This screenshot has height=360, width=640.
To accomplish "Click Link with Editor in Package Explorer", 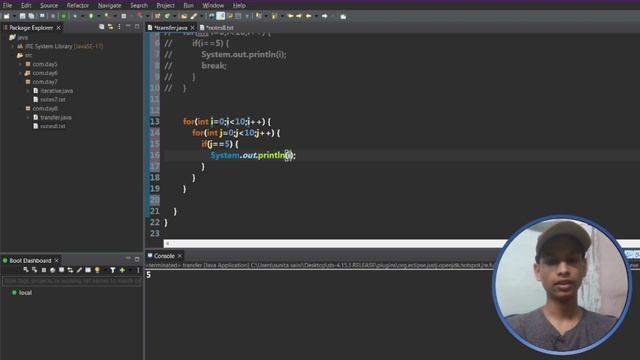I will coord(110,27).
